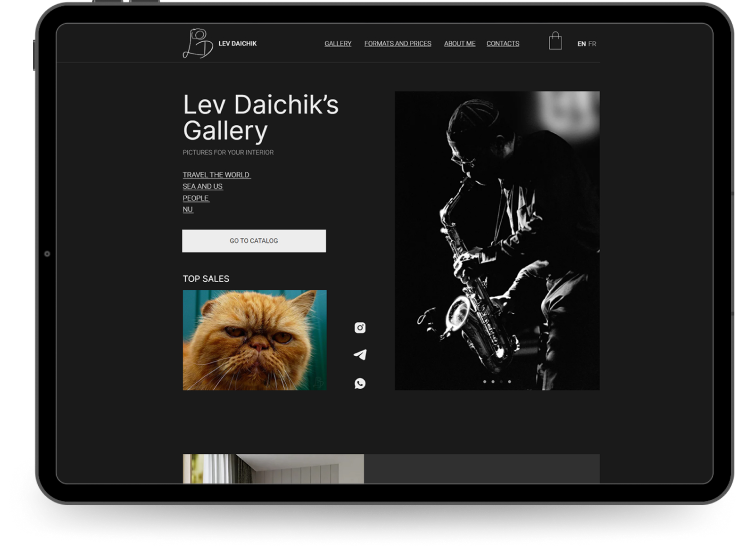This screenshot has width=744, height=549.
Task: Select the first carousel dot indicator
Action: [x=485, y=381]
